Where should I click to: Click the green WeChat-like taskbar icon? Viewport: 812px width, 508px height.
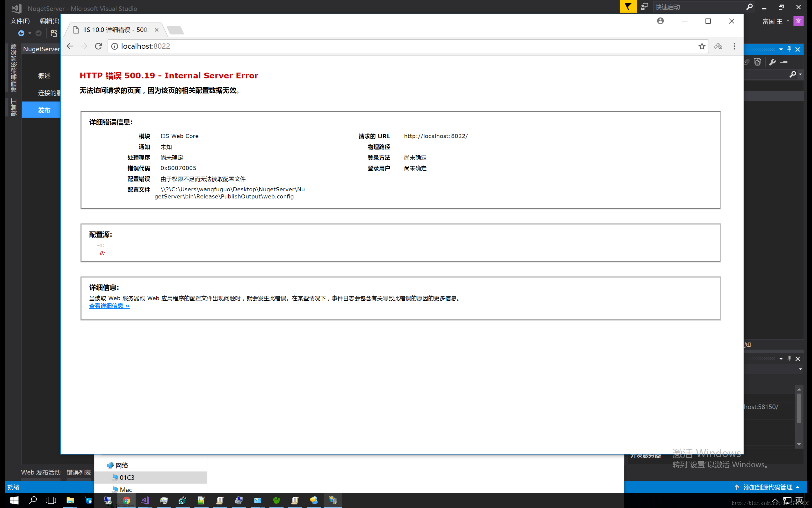[x=276, y=500]
